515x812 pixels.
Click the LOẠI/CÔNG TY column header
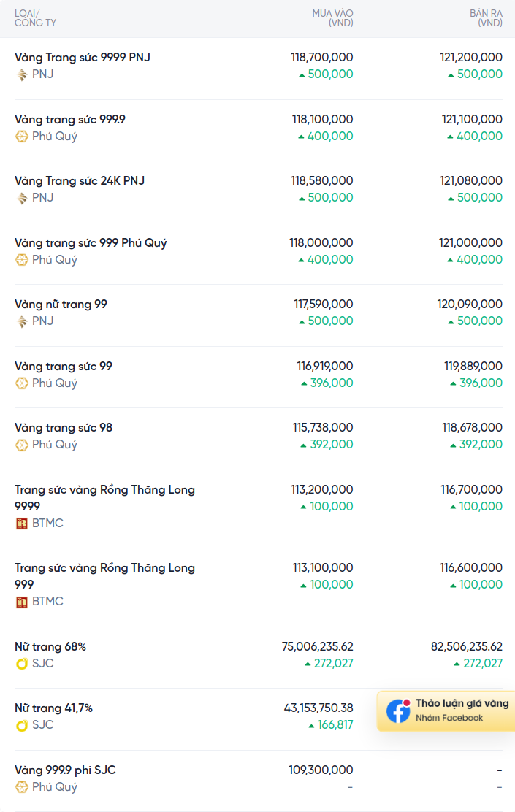(x=35, y=18)
